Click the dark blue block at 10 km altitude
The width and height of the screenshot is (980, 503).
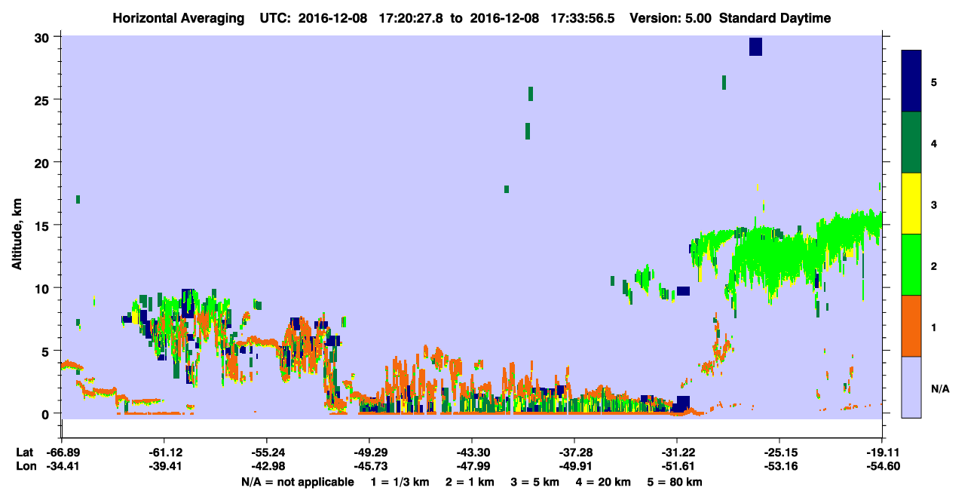[x=683, y=290]
